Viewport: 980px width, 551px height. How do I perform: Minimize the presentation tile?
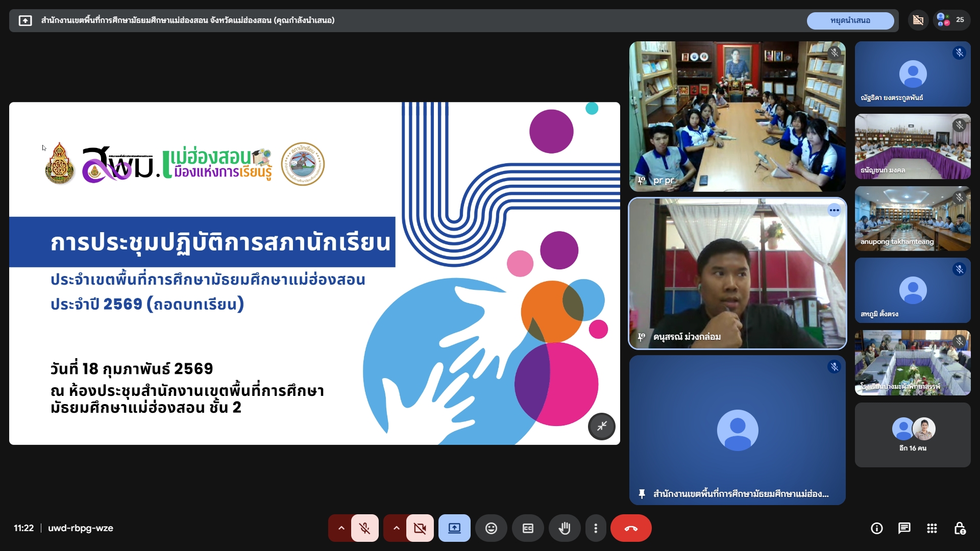pyautogui.click(x=602, y=427)
